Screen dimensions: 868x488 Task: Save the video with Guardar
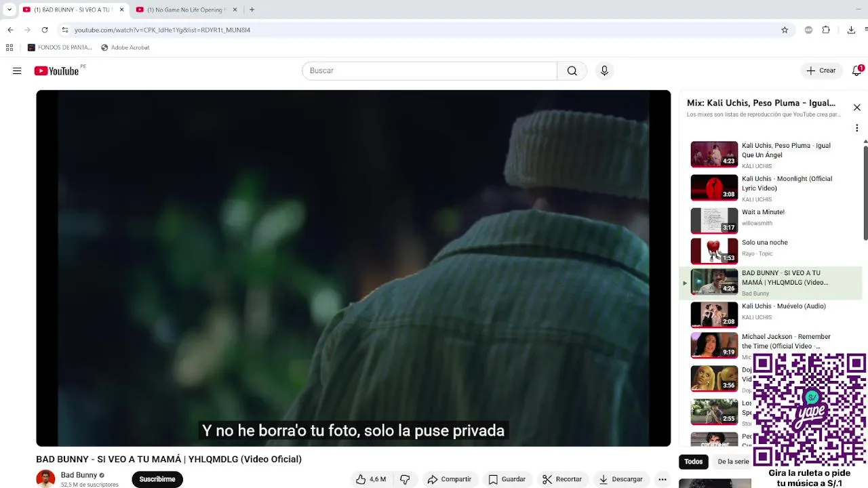click(507, 479)
